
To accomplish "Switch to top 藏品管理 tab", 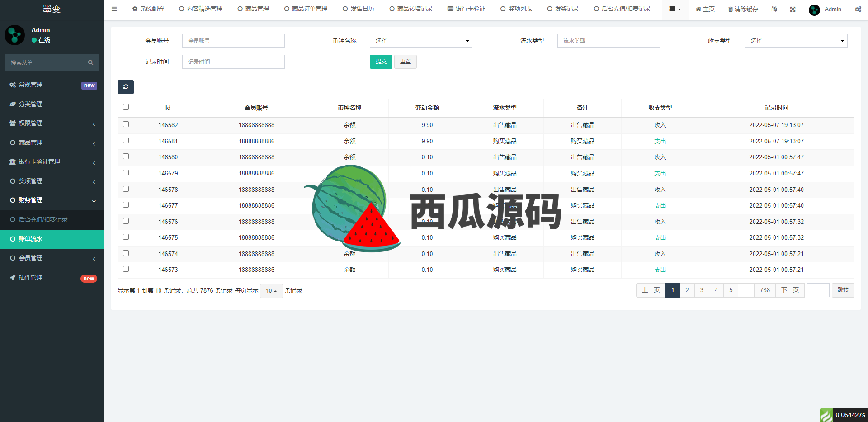I will 253,9.
